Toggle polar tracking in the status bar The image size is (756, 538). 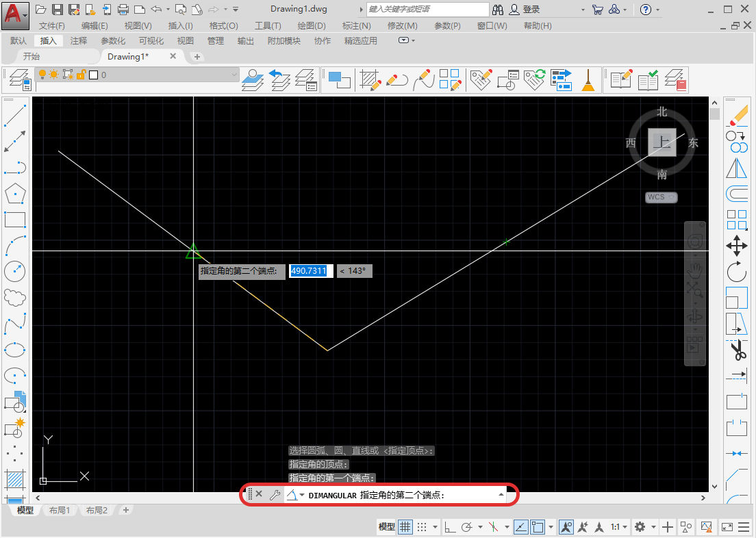(x=466, y=526)
